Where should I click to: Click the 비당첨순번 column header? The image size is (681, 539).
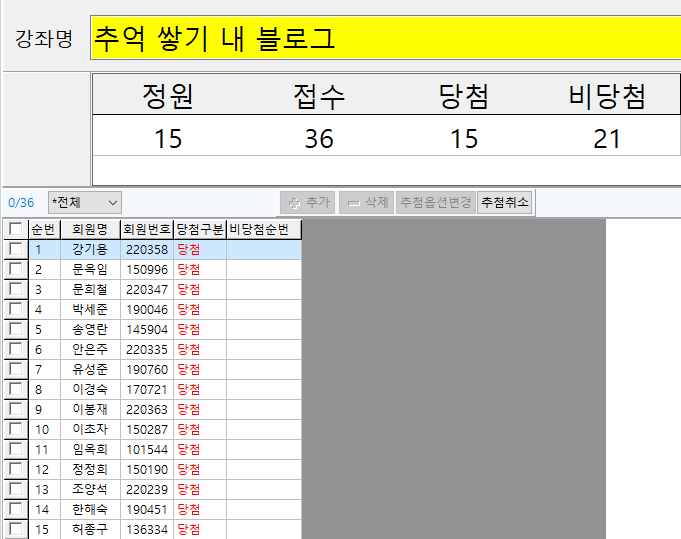(x=264, y=229)
